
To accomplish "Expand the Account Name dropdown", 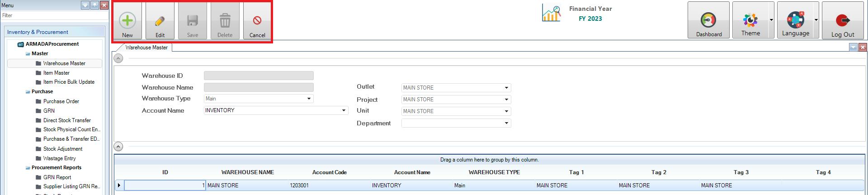I will 344,110.
